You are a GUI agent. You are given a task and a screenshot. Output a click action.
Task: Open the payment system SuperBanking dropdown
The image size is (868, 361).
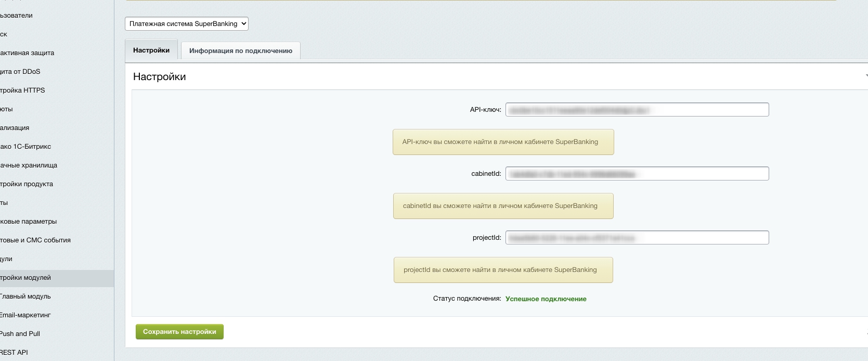pos(186,24)
